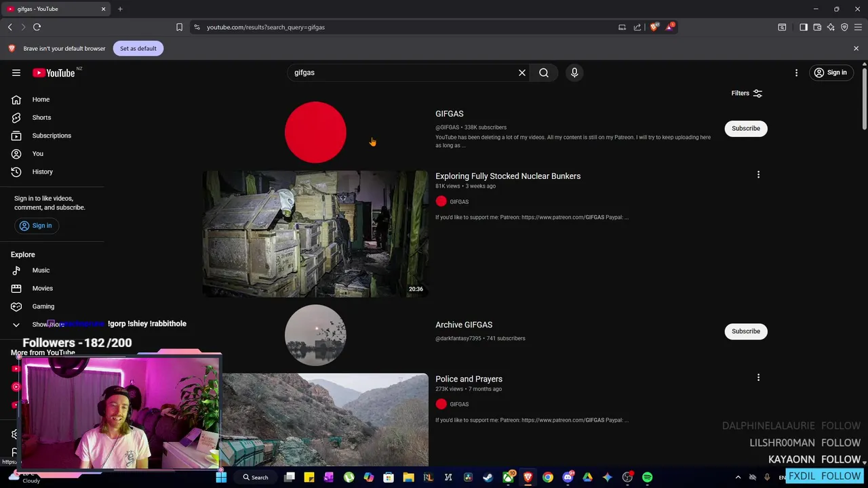Open 'Police and Prayers' video title
Screen dimensions: 868x488
pyautogui.click(x=469, y=379)
